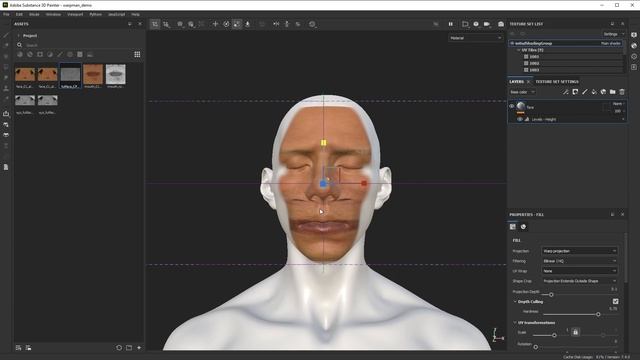This screenshot has height=360, width=640.
Task: Toggle the Depth Culling checkbox
Action: pos(616,302)
